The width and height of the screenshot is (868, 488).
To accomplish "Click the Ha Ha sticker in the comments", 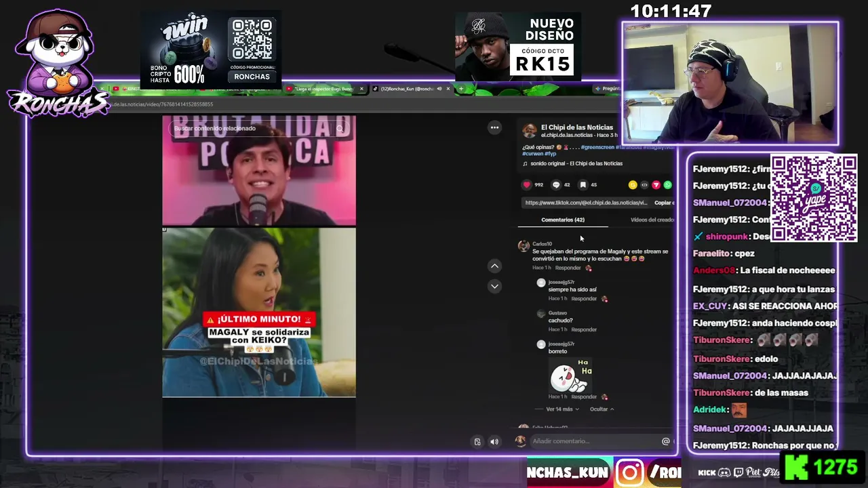I will pyautogui.click(x=570, y=375).
